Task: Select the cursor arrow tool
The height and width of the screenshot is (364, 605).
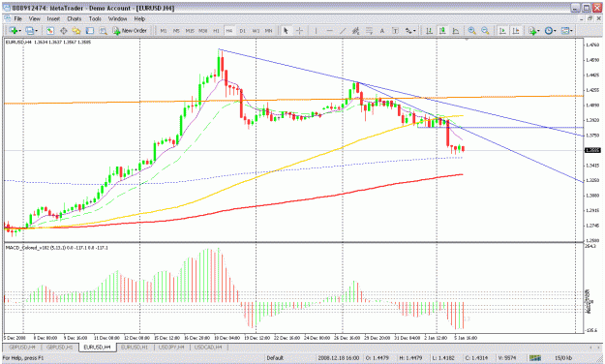Action: (286, 30)
